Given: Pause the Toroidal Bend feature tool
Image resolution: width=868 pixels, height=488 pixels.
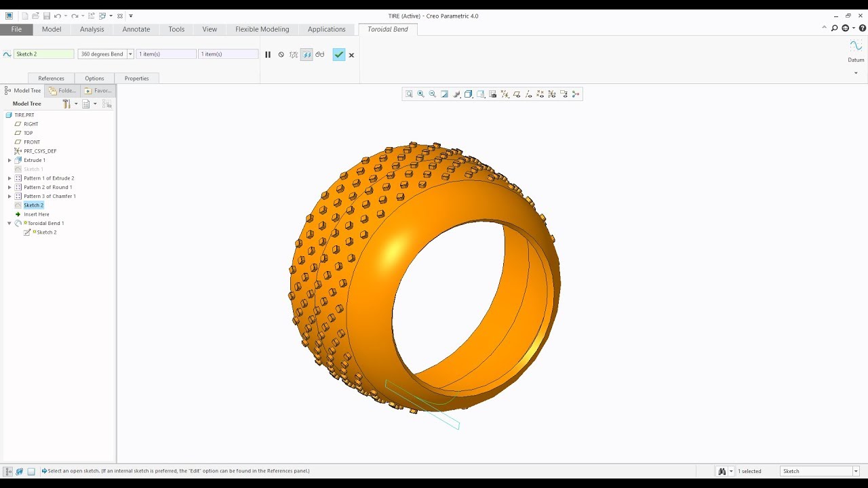Looking at the screenshot, I should pyautogui.click(x=268, y=55).
